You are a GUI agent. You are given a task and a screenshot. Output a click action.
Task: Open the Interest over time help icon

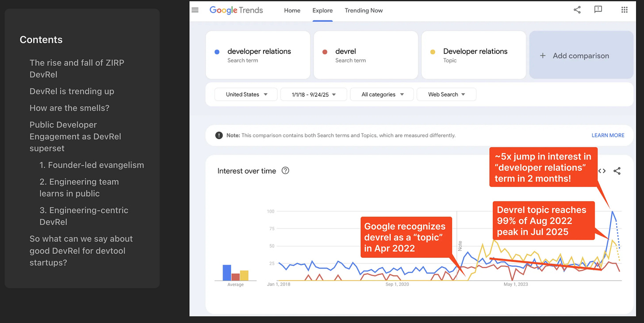pos(285,171)
